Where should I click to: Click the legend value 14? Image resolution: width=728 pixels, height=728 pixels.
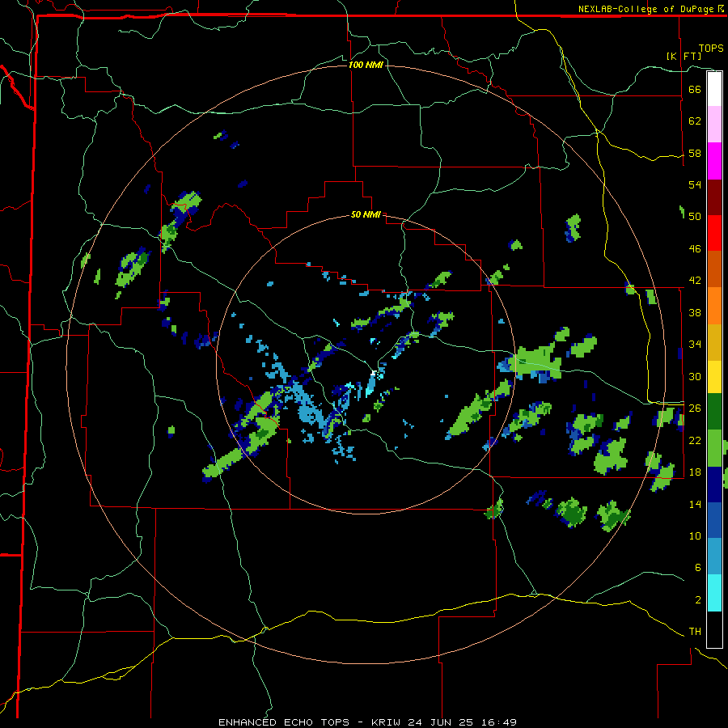pos(695,504)
